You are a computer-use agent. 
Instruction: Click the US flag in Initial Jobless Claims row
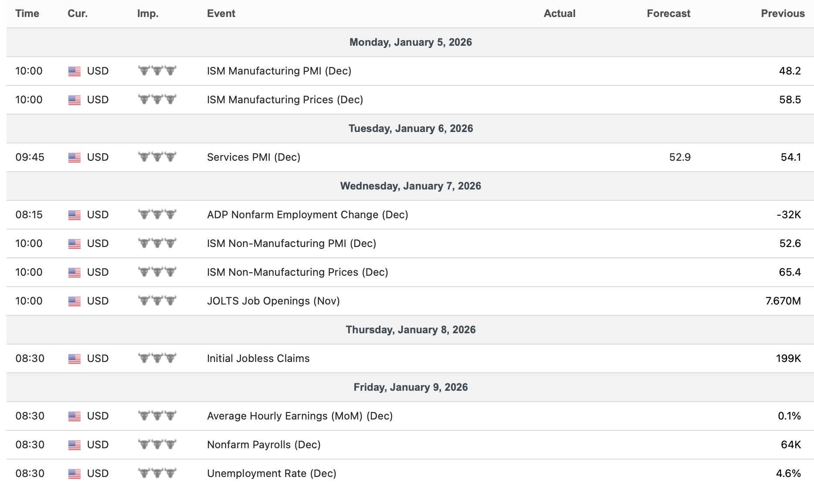coord(75,359)
